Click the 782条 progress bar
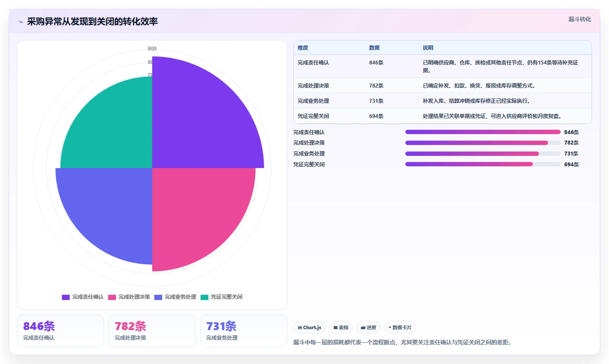The height and width of the screenshot is (364, 609). [483, 143]
